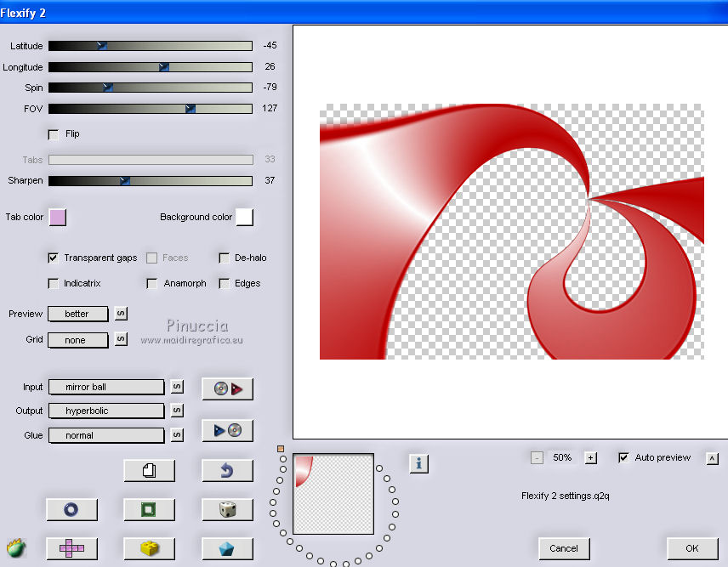This screenshot has height=567, width=728.
Task: Open Input dropdown showing mirror ball
Action: tap(106, 387)
